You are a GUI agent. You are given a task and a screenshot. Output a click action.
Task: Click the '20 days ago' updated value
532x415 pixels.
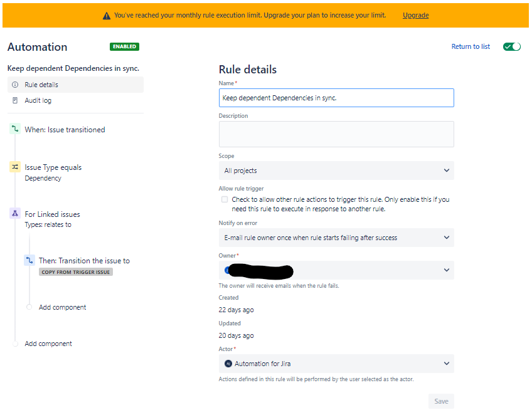236,335
